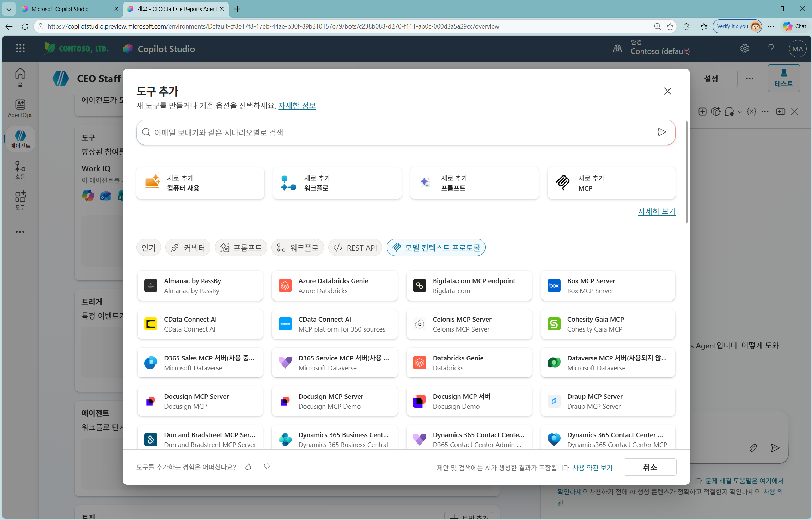Choose Docusign MCP 서버 Demo tool
812x520 pixels.
click(469, 401)
